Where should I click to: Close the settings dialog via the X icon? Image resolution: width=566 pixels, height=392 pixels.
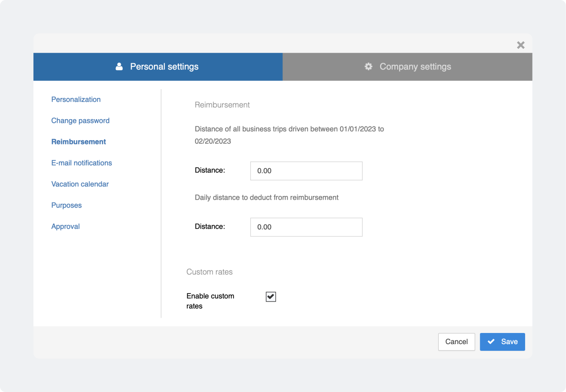pos(521,45)
